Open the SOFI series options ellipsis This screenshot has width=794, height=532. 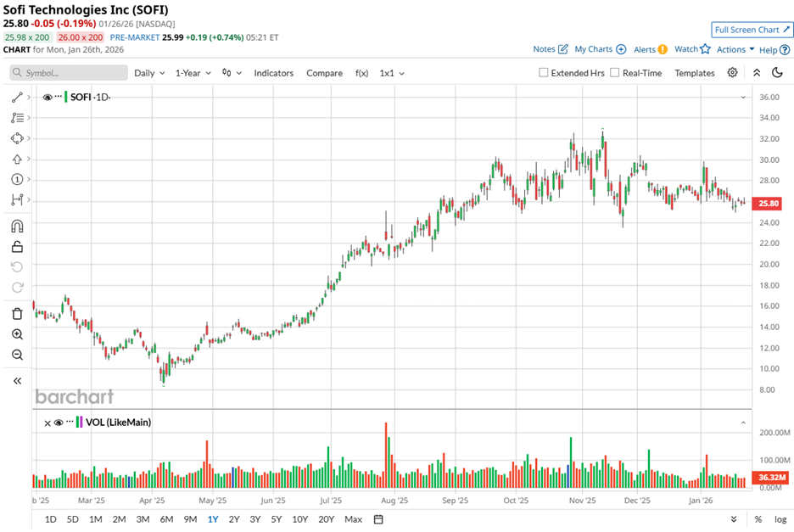59,96
